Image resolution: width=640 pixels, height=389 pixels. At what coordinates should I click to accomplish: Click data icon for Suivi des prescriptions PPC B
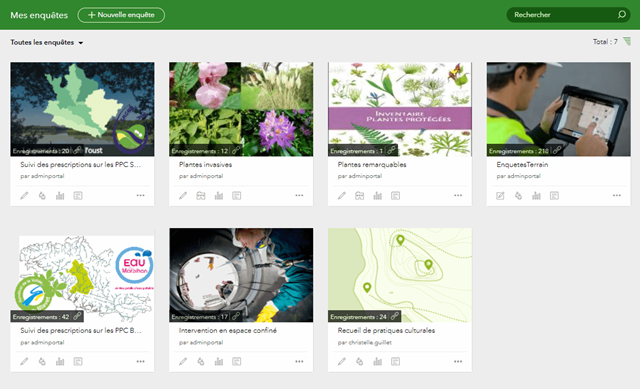click(78, 361)
